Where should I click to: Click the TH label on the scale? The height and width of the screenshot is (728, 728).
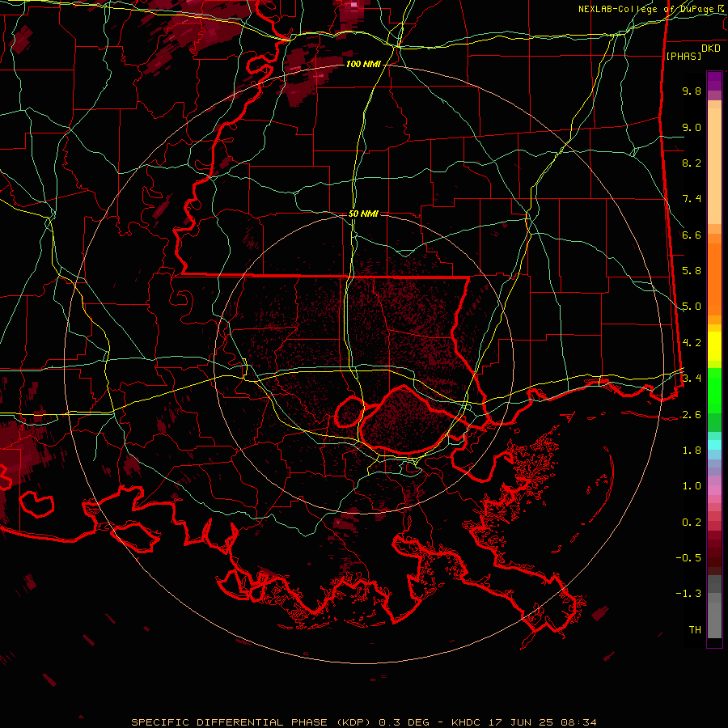pos(695,630)
